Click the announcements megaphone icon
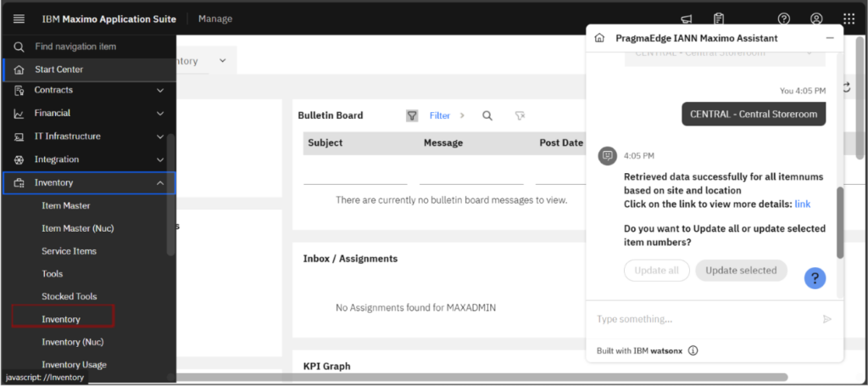Image resolution: width=868 pixels, height=386 pixels. tap(687, 19)
